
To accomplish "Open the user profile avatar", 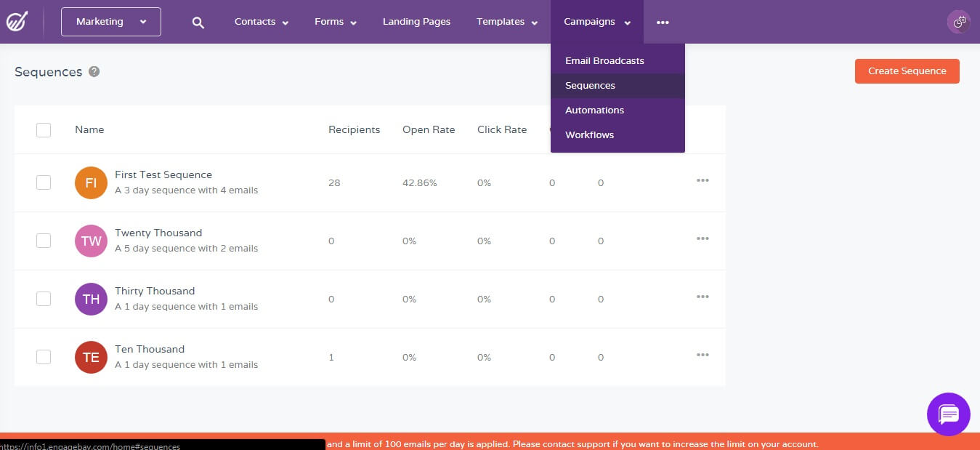I will 959,22.
